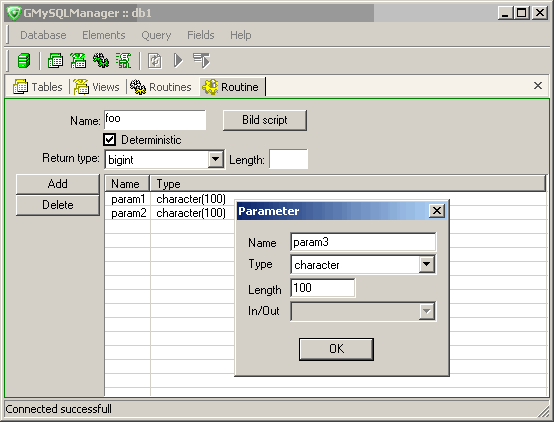Click the database connect toolbar icon
554x422 pixels.
click(24, 60)
